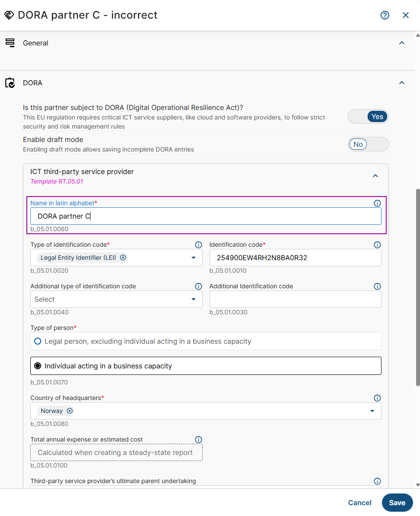This screenshot has height=516, width=420.
Task: Remove the Legal Entity Identifier (LEI) chip
Action: pyautogui.click(x=123, y=258)
